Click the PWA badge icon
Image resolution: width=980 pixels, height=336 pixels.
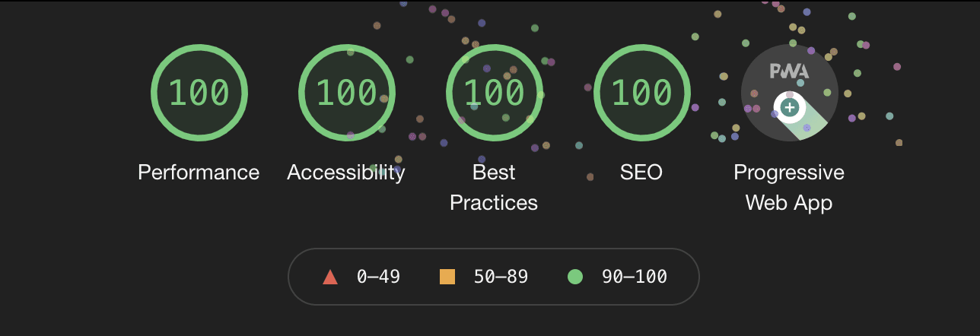click(789, 93)
